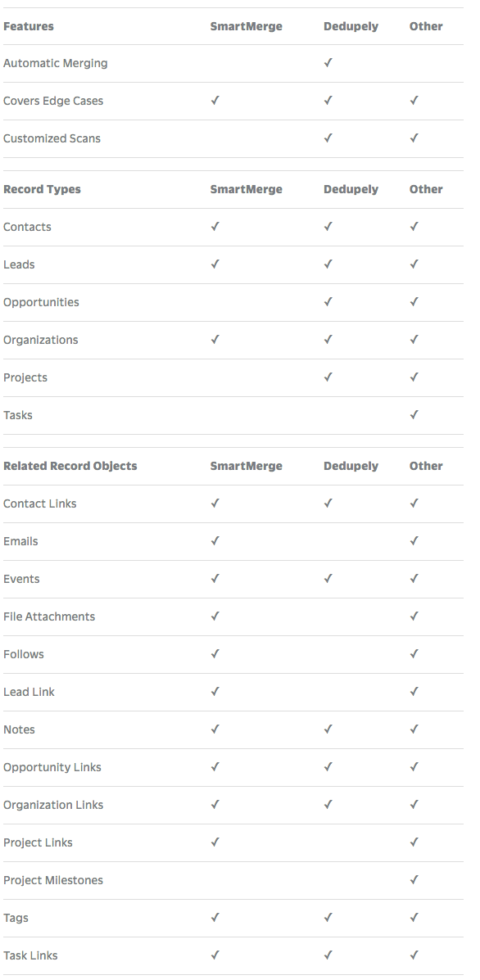Click the Features table heading
The height and width of the screenshot is (980, 480).
click(28, 26)
